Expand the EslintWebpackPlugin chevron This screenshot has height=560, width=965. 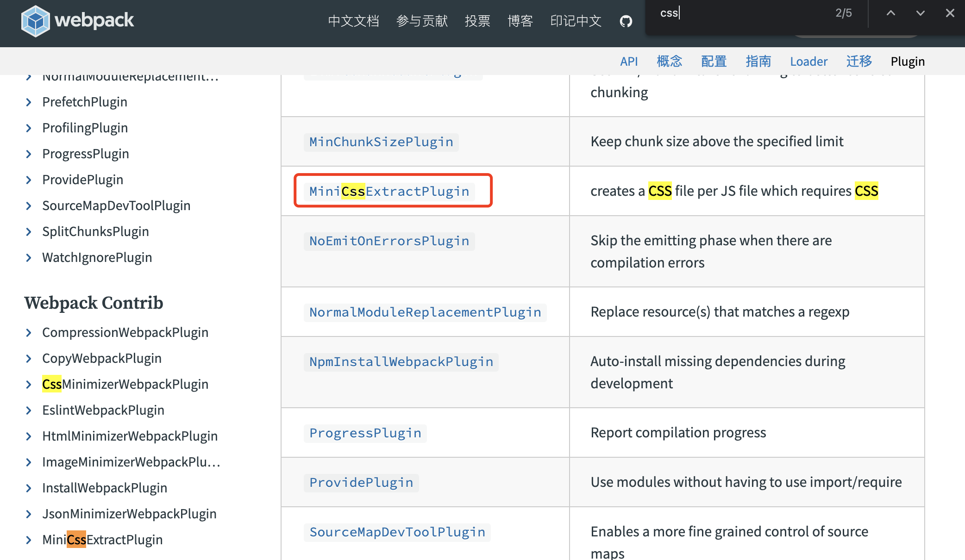[x=29, y=410]
